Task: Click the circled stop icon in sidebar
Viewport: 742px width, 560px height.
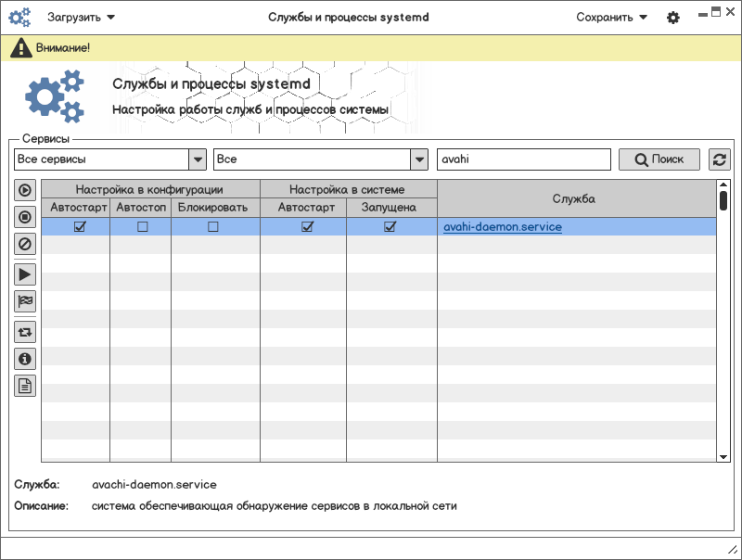Action: [x=25, y=218]
